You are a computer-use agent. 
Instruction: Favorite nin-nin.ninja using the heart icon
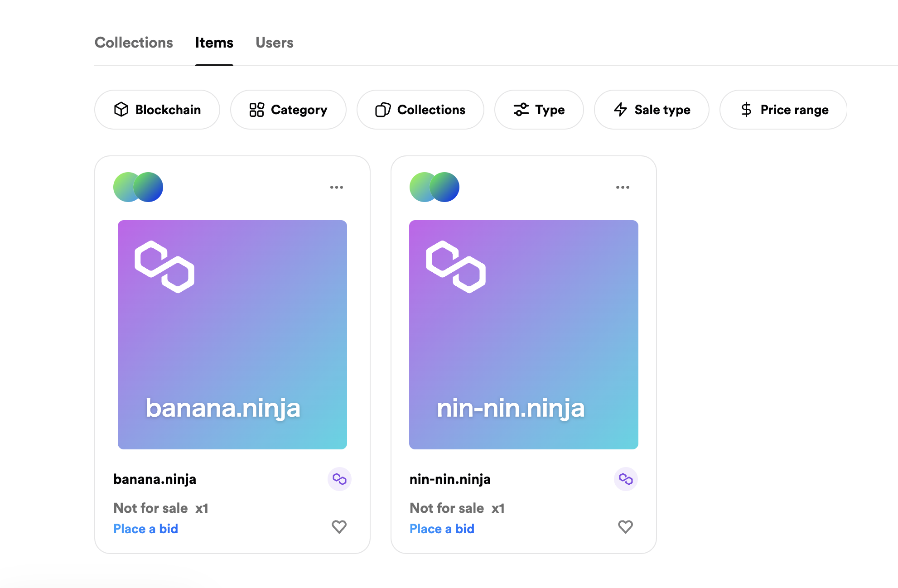tap(625, 527)
